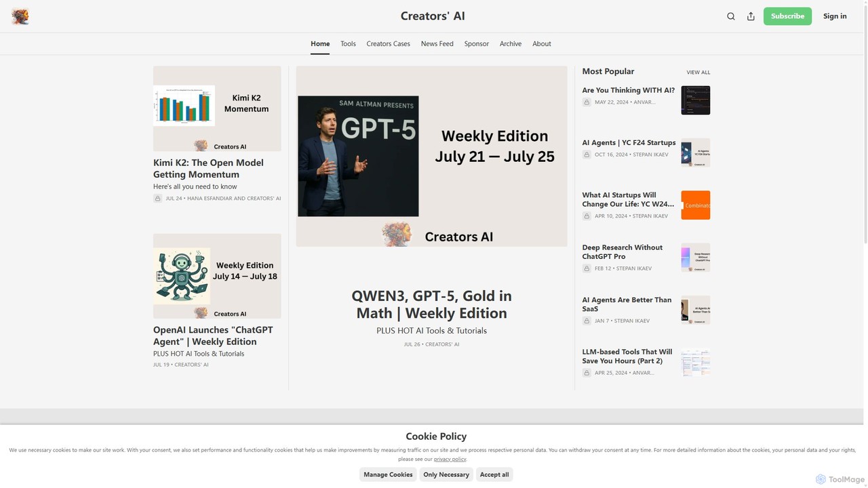
Task: Click lock icon under 'AI Agents Are Better Than SaaS'
Action: point(587,321)
